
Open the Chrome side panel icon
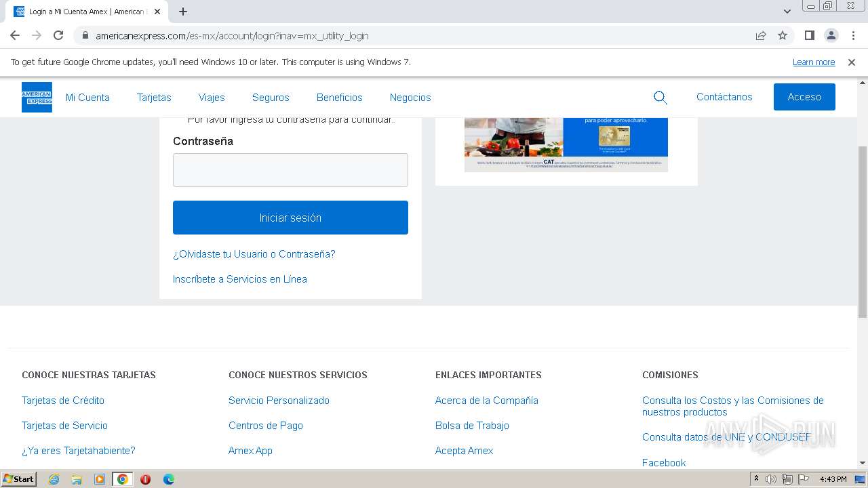tap(809, 35)
